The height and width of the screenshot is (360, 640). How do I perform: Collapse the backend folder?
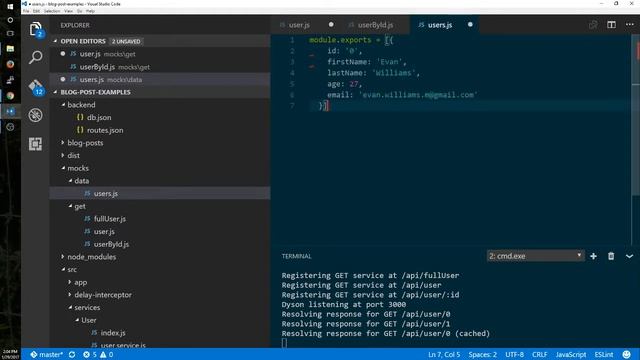[x=63, y=104]
